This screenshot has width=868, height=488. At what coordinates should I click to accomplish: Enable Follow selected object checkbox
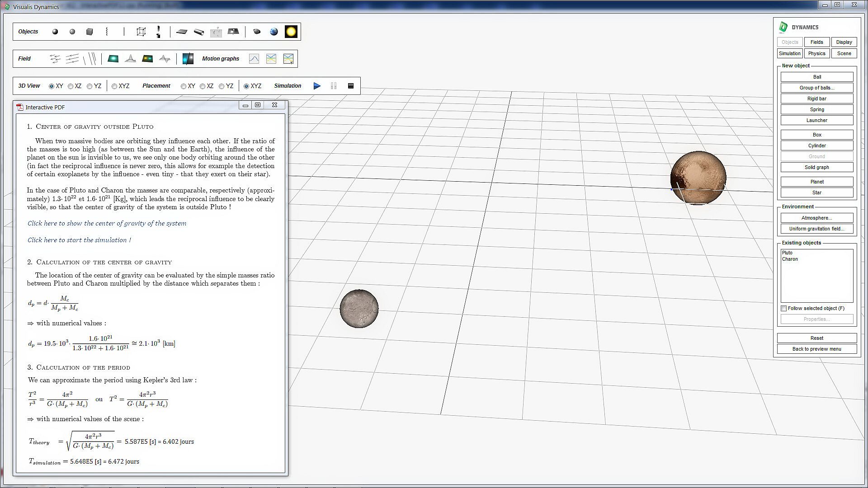tap(784, 308)
